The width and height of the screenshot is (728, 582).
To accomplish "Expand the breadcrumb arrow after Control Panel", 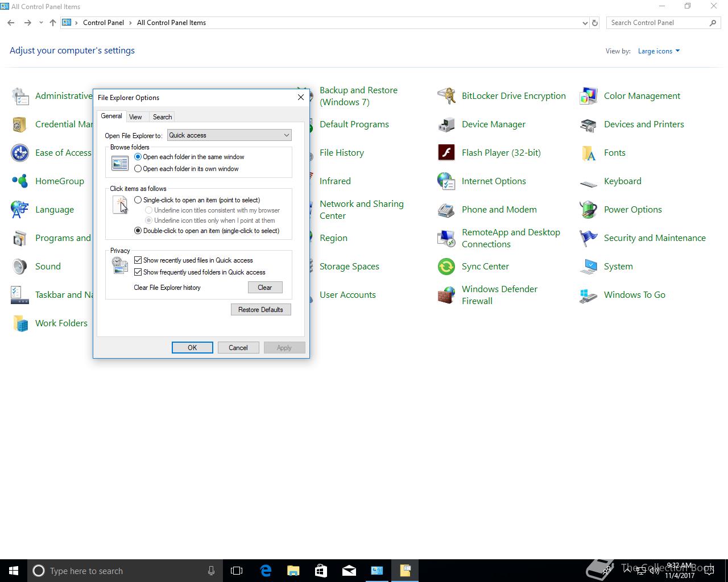I will pos(130,23).
